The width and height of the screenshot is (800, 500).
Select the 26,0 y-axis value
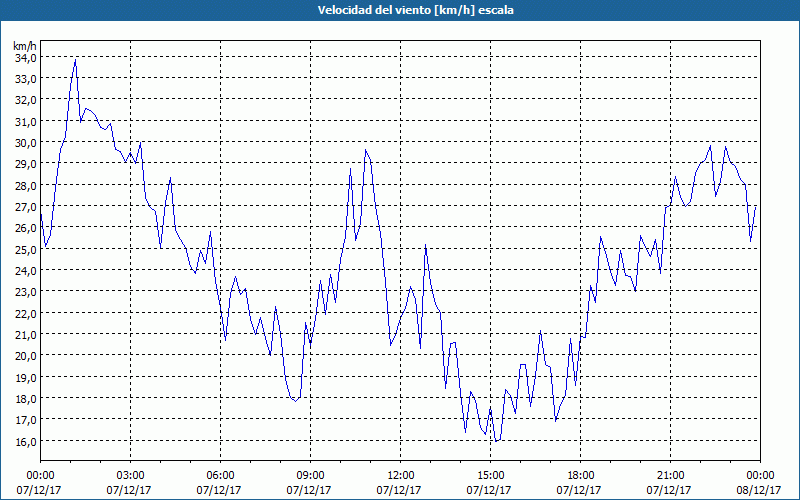click(25, 228)
